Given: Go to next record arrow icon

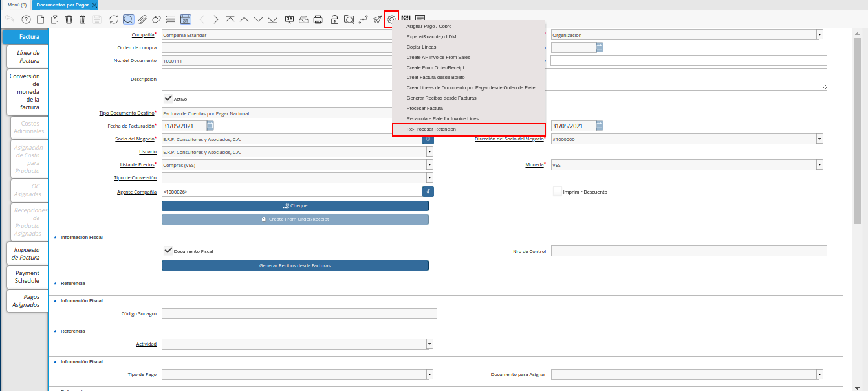Looking at the screenshot, I should pyautogui.click(x=216, y=19).
